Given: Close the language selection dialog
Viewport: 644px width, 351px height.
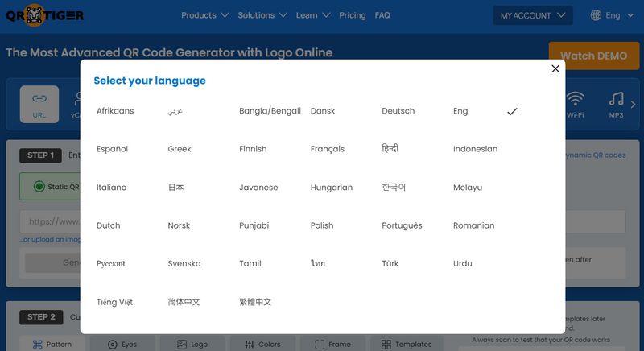Looking at the screenshot, I should tap(555, 69).
